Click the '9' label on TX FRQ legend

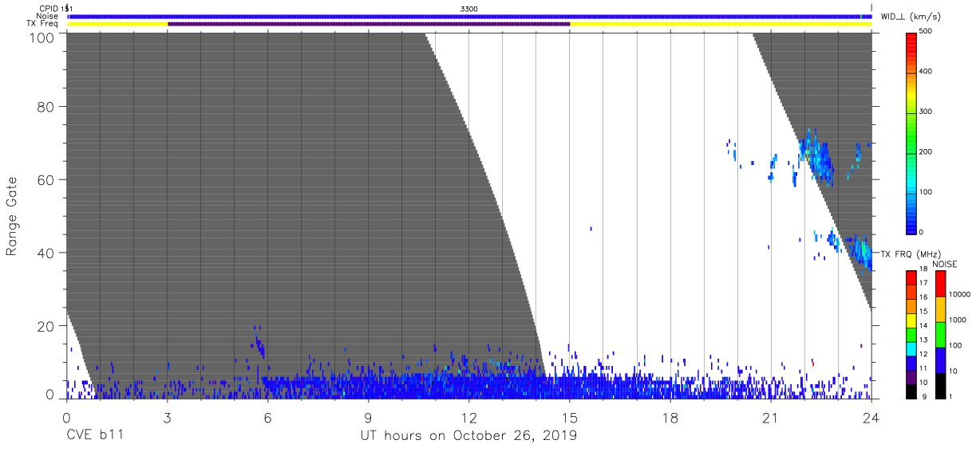pos(925,397)
